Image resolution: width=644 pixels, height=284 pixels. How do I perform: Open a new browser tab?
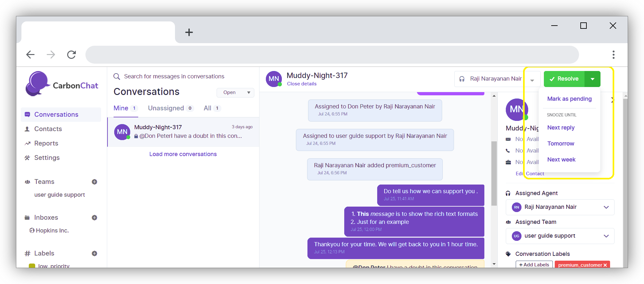coord(189,32)
